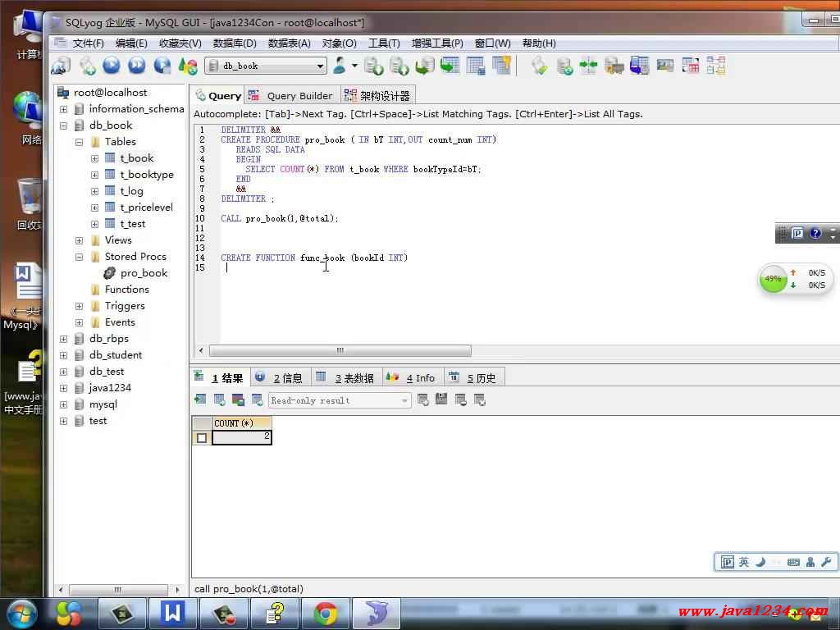Image resolution: width=840 pixels, height=630 pixels.
Task: Click the truck-shaped icon in the main toolbar
Action: click(x=614, y=66)
